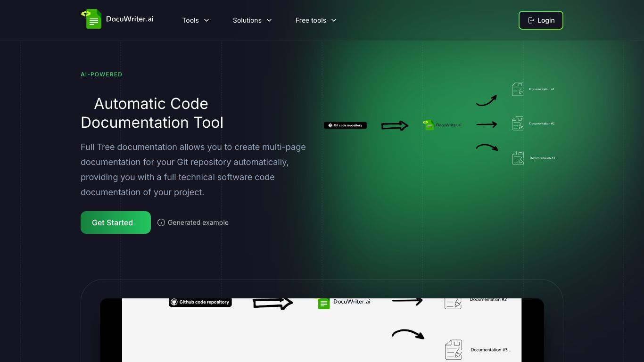Click the Documentation #3... icon in video preview
The width and height of the screenshot is (644, 362).
(454, 350)
